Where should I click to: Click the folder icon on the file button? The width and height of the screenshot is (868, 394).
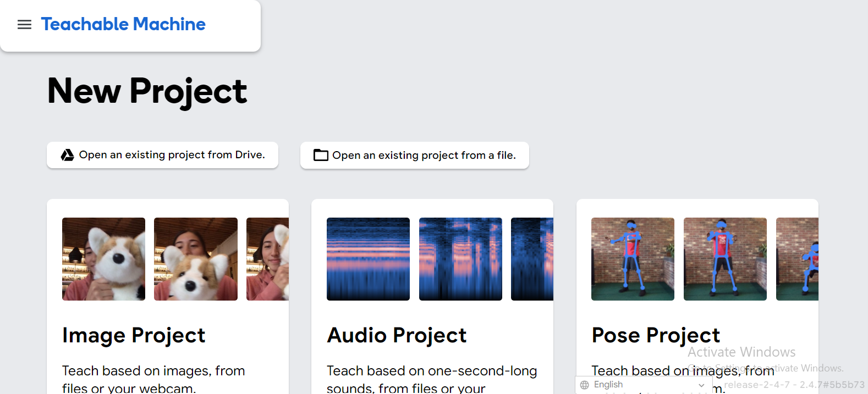coord(321,155)
